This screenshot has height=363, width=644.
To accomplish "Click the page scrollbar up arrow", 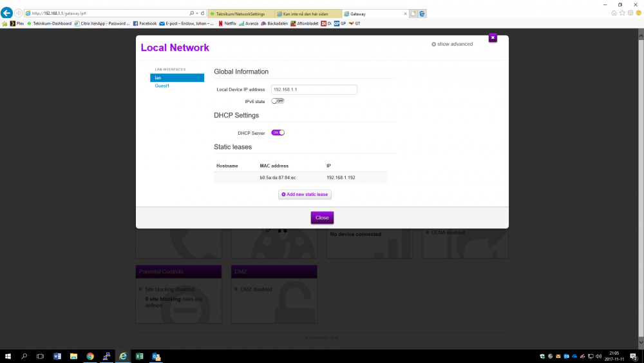I will pos(641,35).
